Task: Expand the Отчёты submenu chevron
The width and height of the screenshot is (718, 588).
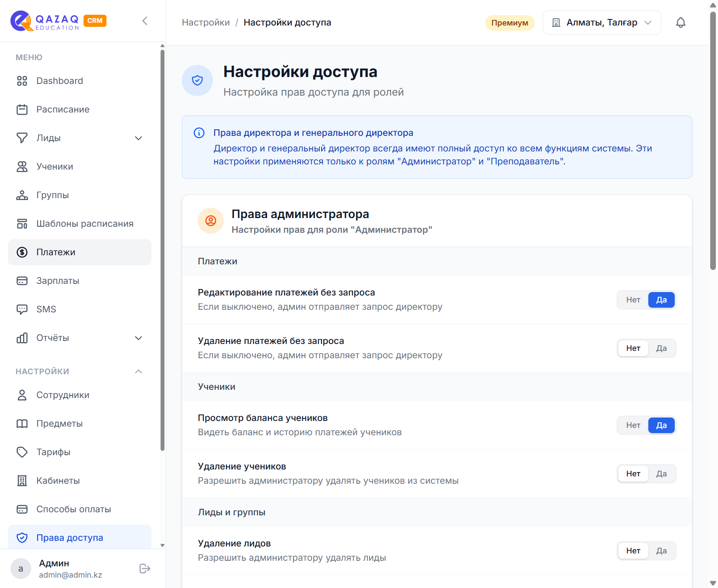Action: (x=138, y=338)
